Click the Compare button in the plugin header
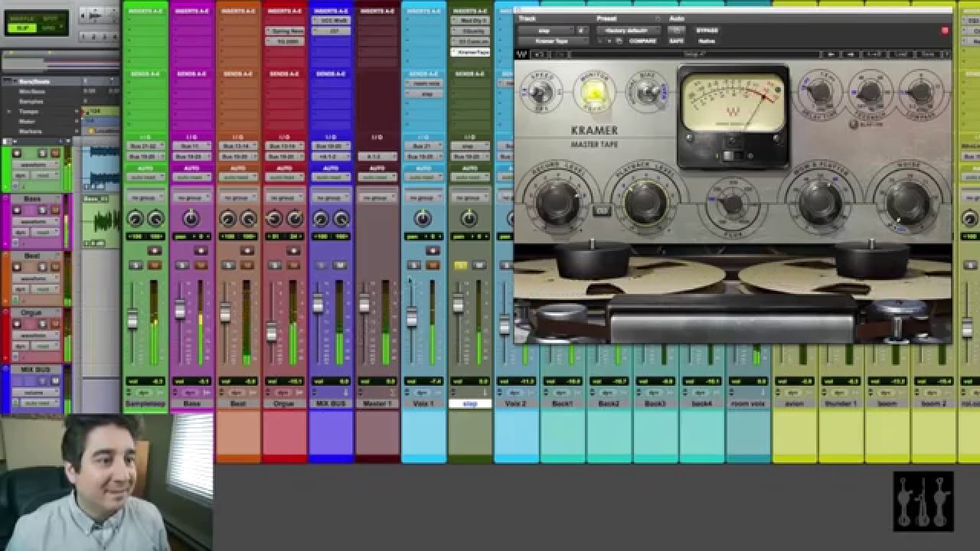 pyautogui.click(x=643, y=41)
